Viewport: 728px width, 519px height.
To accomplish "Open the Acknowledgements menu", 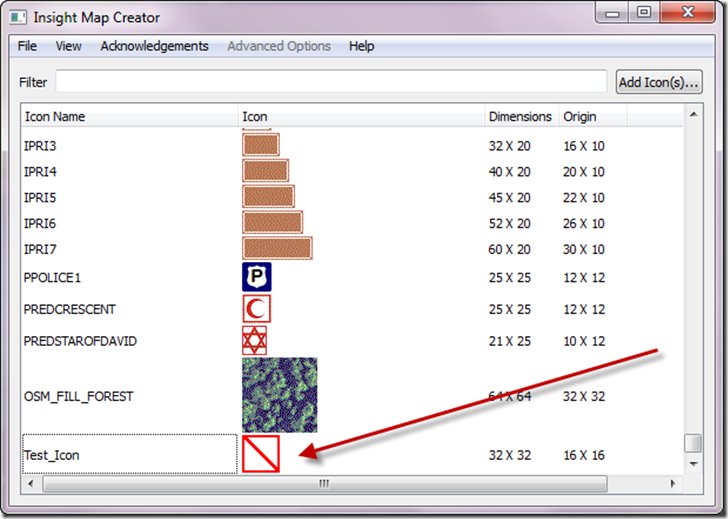I will pyautogui.click(x=154, y=46).
